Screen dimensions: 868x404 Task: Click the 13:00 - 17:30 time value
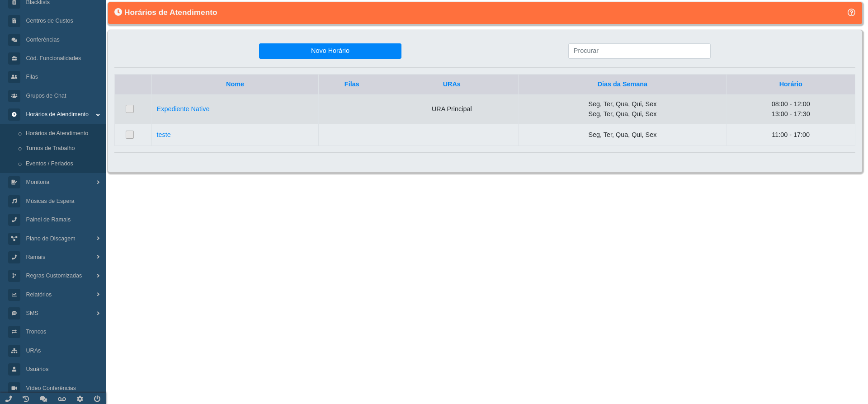point(791,114)
